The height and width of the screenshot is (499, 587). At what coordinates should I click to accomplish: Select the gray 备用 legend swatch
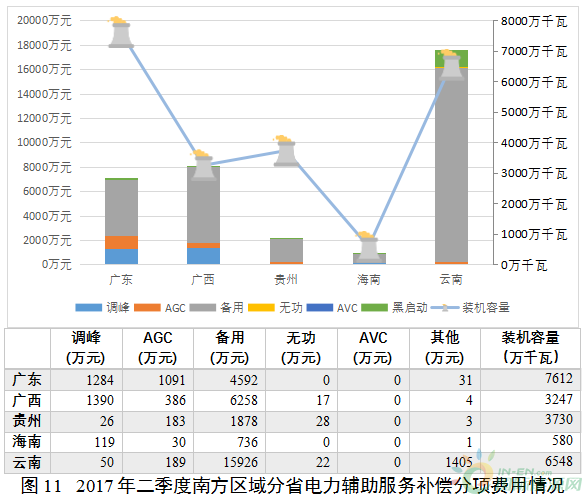203,308
